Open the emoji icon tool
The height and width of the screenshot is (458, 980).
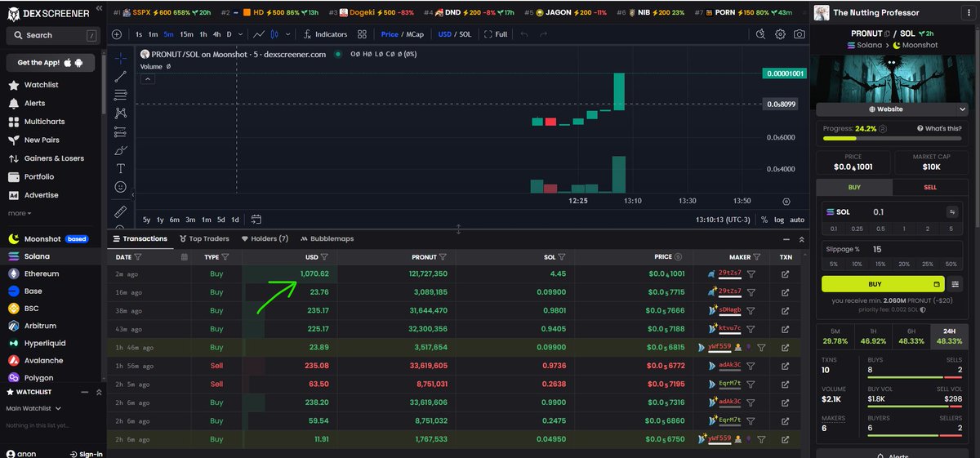tap(121, 187)
